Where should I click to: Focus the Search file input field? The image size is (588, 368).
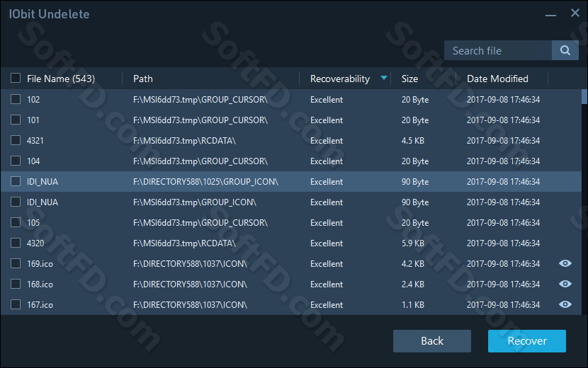(498, 50)
